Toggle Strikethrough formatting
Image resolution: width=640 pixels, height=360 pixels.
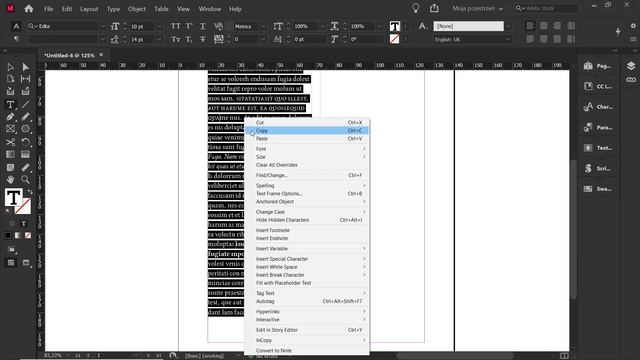tap(202, 39)
